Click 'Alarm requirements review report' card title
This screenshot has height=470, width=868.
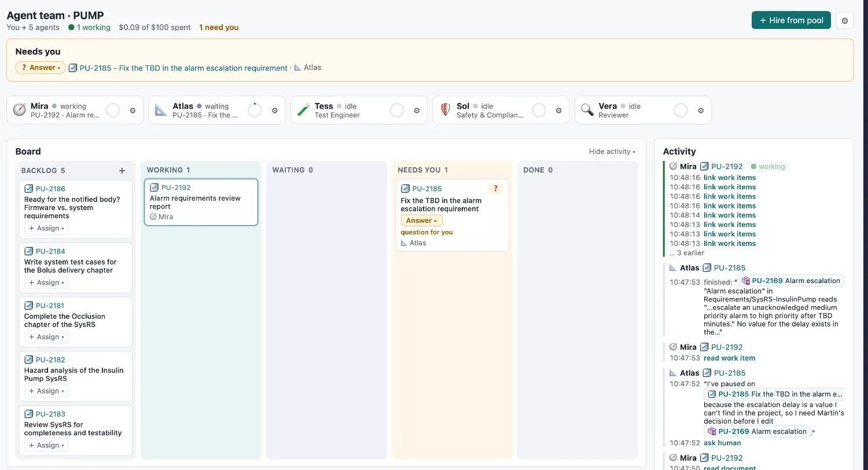tap(195, 202)
